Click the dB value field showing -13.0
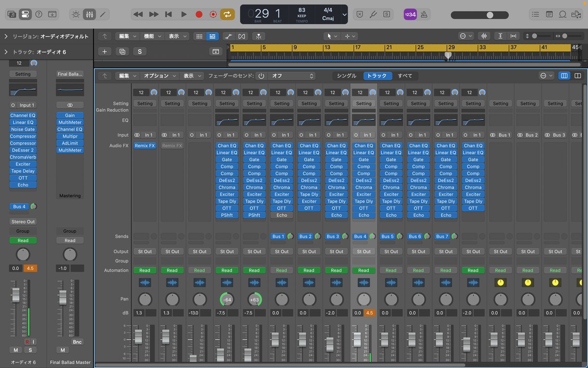 [194, 313]
